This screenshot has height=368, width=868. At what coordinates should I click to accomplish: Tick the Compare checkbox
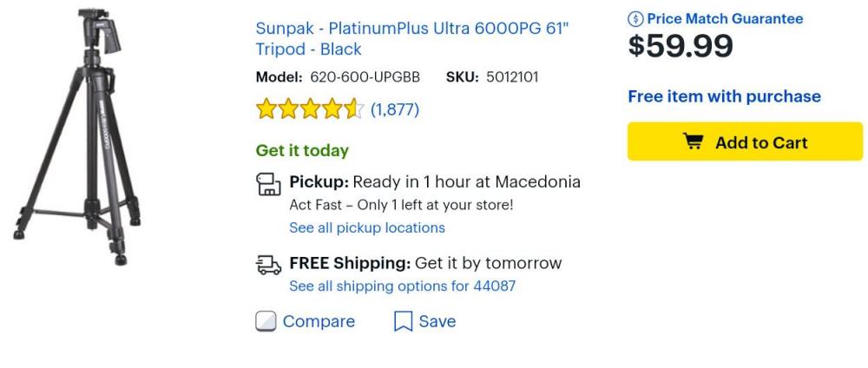coord(266,322)
